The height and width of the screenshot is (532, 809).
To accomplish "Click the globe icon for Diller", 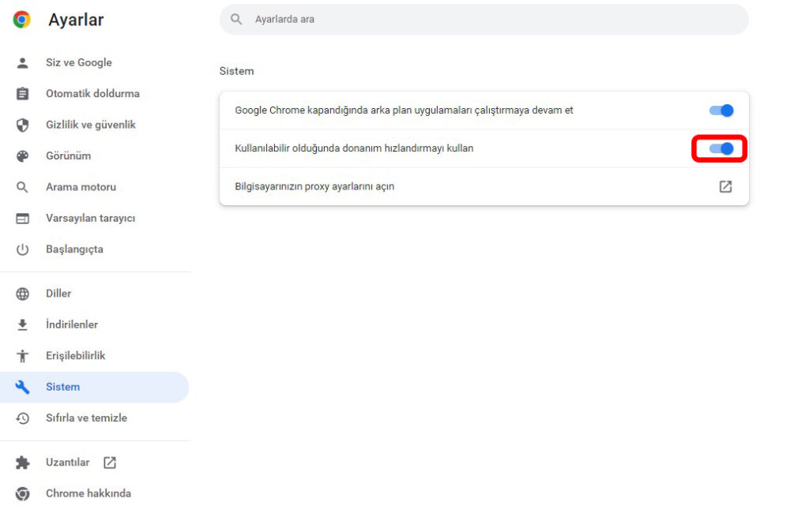I will [x=22, y=294].
